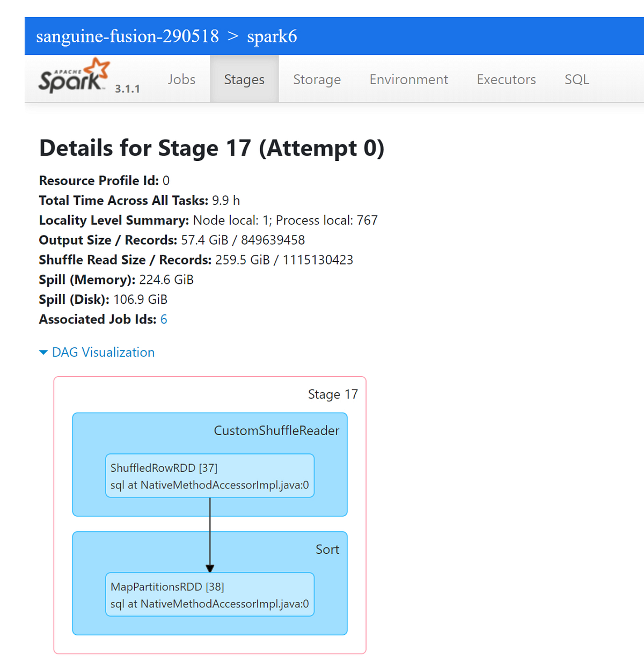Viewport: 644px width, 660px height.
Task: Select the MapPartitionsRDD [38] node
Action: 210,595
